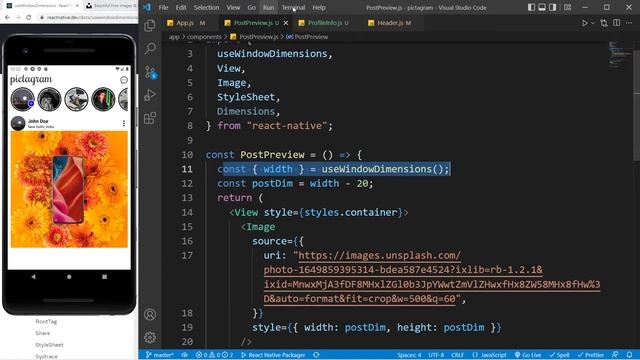Viewport: 640px width, 360px height.
Task: Open the Extensions view
Action: (150, 118)
